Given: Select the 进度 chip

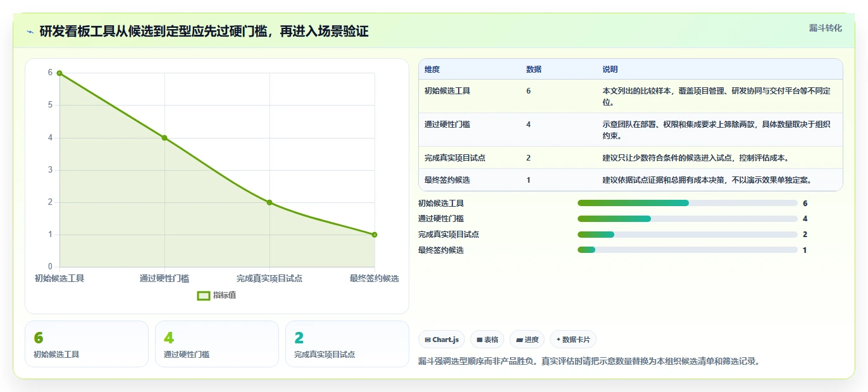Looking at the screenshot, I should click(527, 340).
